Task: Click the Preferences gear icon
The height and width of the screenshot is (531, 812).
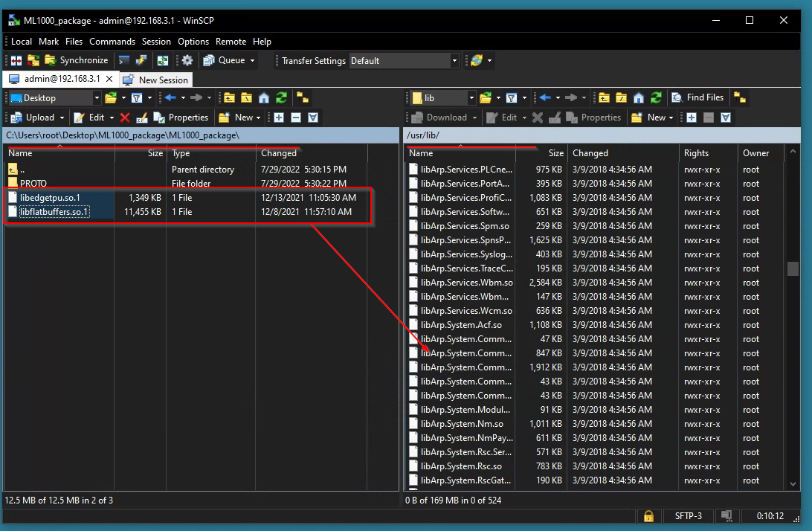Action: coord(187,61)
